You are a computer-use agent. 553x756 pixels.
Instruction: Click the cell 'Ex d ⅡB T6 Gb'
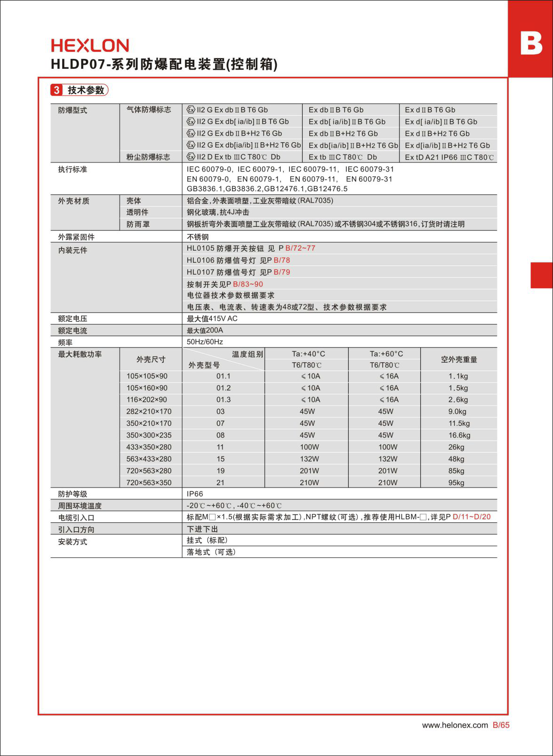[x=430, y=110]
